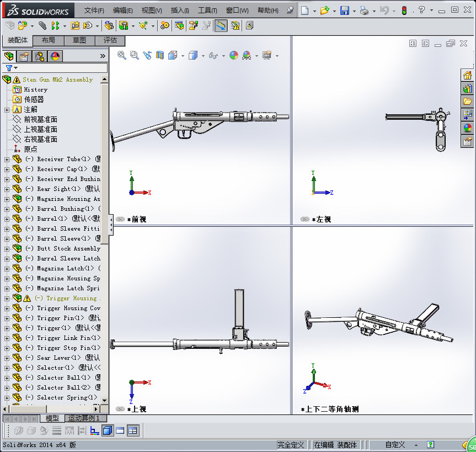
Task: Switch to the 草图 tab
Action: coord(79,40)
